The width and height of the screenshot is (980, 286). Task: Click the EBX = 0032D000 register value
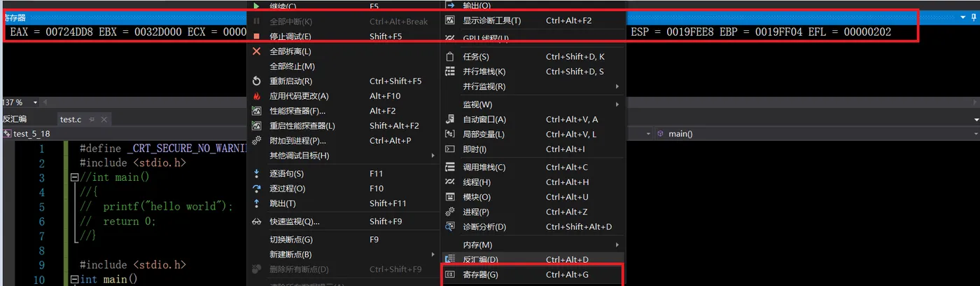point(141,32)
